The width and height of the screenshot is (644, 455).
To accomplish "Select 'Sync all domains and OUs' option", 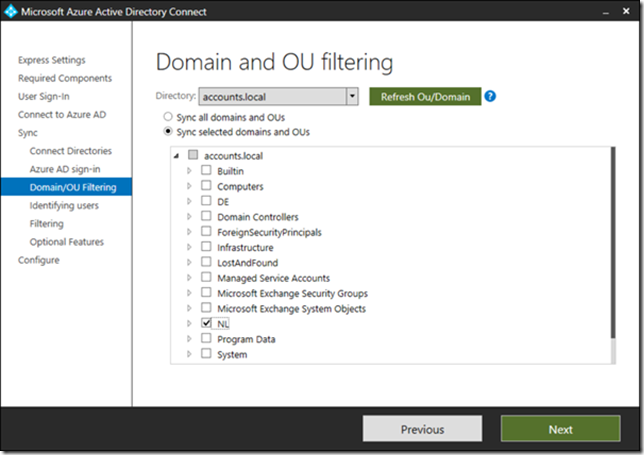I will [168, 117].
